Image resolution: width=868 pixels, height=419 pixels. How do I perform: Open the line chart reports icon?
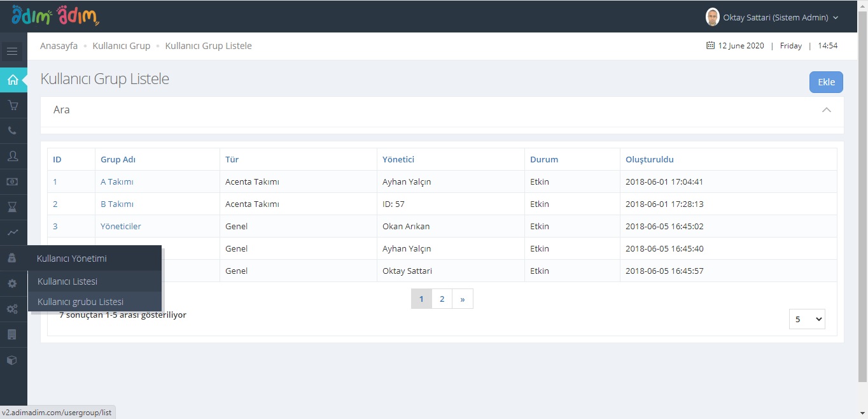click(x=13, y=233)
